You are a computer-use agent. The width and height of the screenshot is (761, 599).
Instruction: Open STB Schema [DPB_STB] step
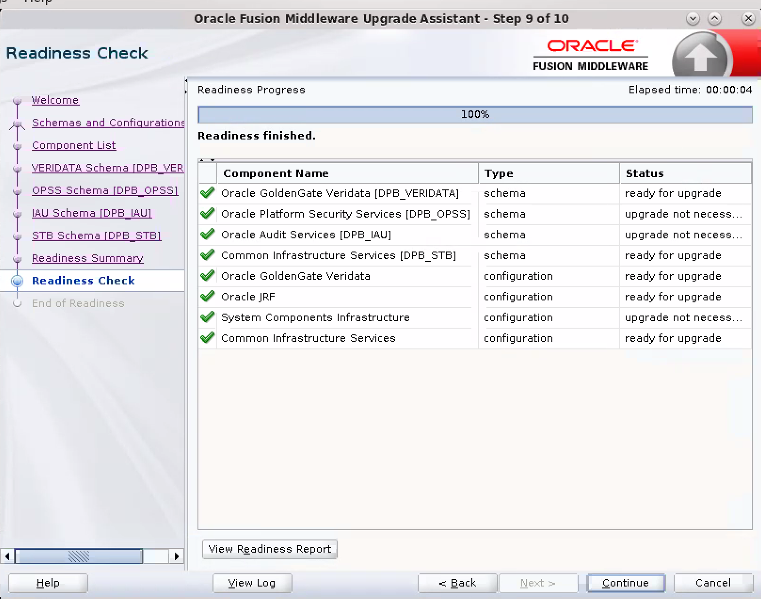[97, 235]
